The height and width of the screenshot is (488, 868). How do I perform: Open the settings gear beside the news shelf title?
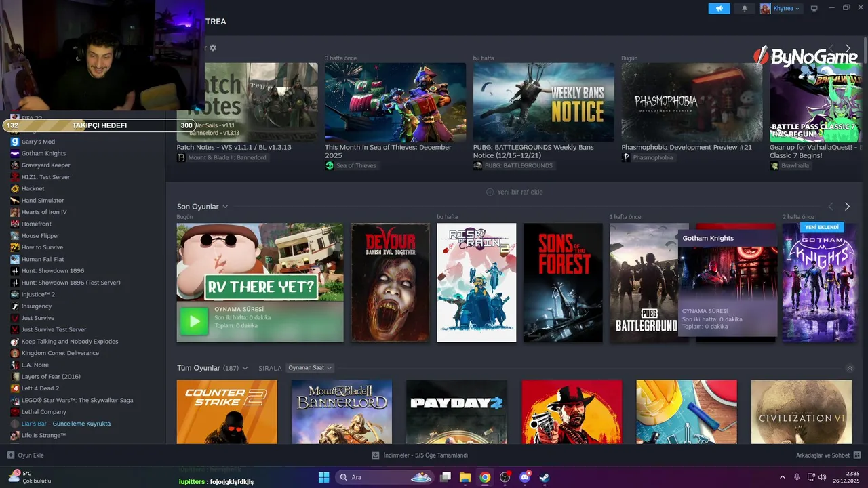point(213,48)
